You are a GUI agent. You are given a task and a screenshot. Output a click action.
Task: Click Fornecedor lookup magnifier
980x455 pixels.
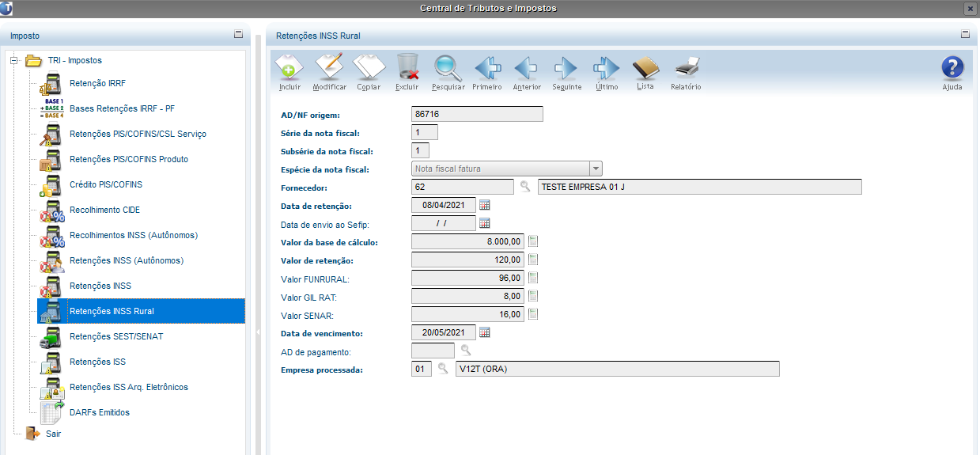tap(524, 187)
